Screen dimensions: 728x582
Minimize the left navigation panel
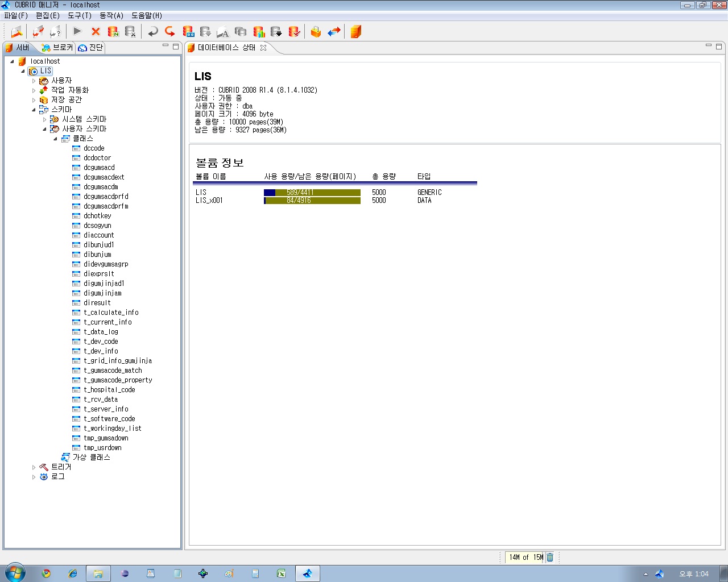click(x=166, y=45)
